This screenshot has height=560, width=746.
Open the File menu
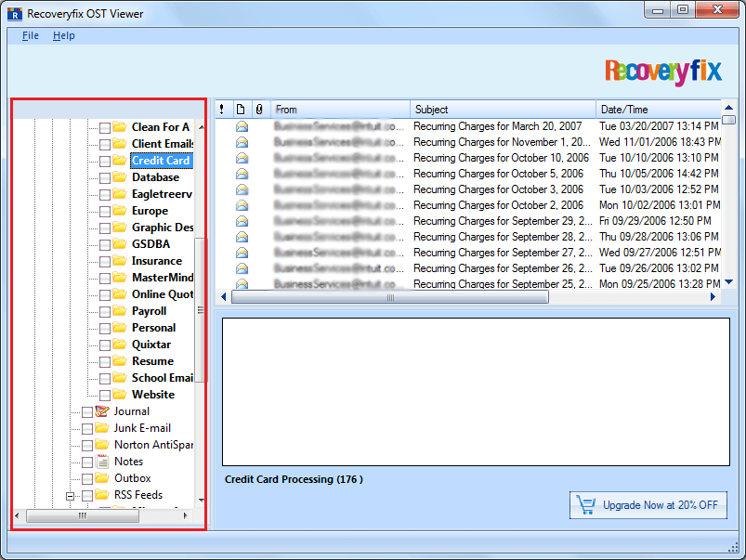click(31, 35)
